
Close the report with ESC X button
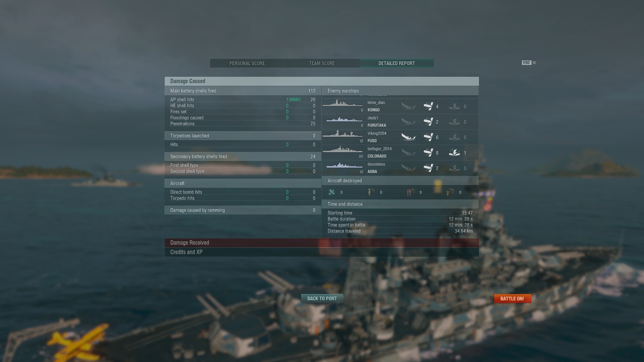(529, 63)
